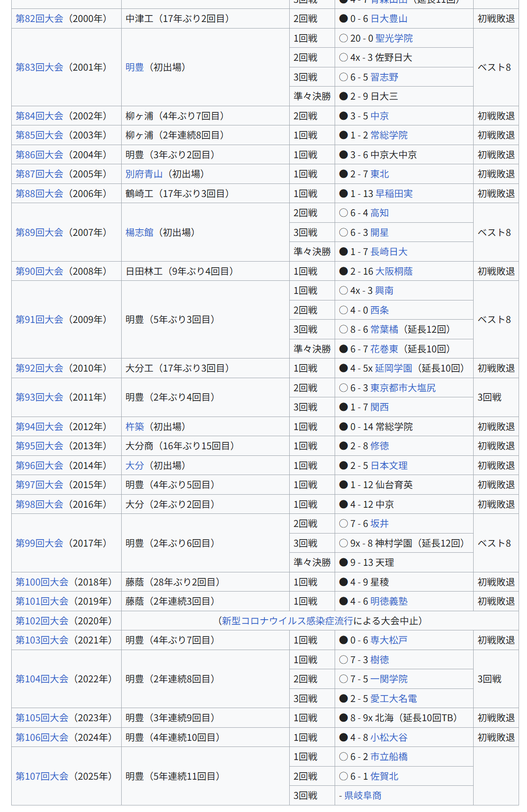Open the 第96回大会 link

pyautogui.click(x=39, y=466)
